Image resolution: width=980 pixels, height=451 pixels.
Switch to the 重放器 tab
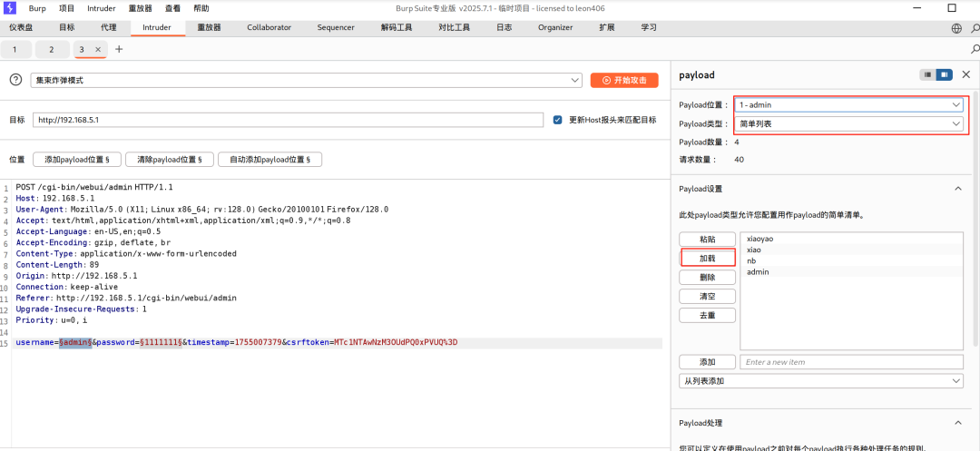(209, 27)
